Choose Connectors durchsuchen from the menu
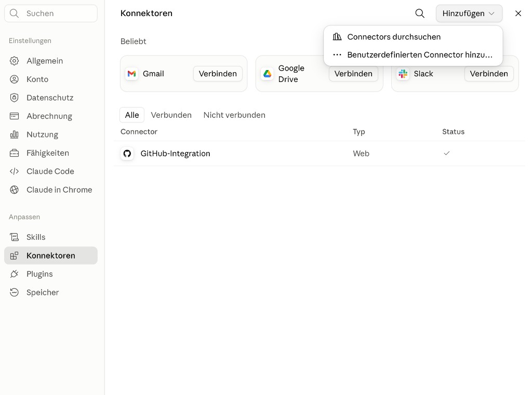532x395 pixels. [x=413, y=37]
